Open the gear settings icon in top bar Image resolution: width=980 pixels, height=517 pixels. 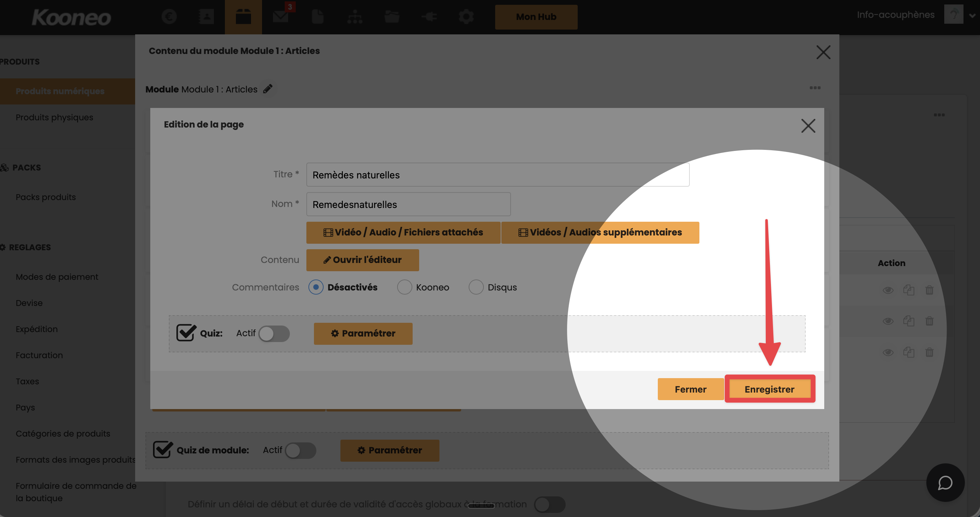[466, 17]
